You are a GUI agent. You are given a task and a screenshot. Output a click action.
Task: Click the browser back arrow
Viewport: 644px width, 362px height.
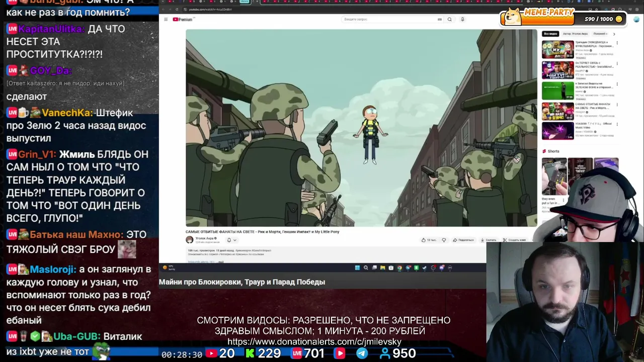[164, 9]
